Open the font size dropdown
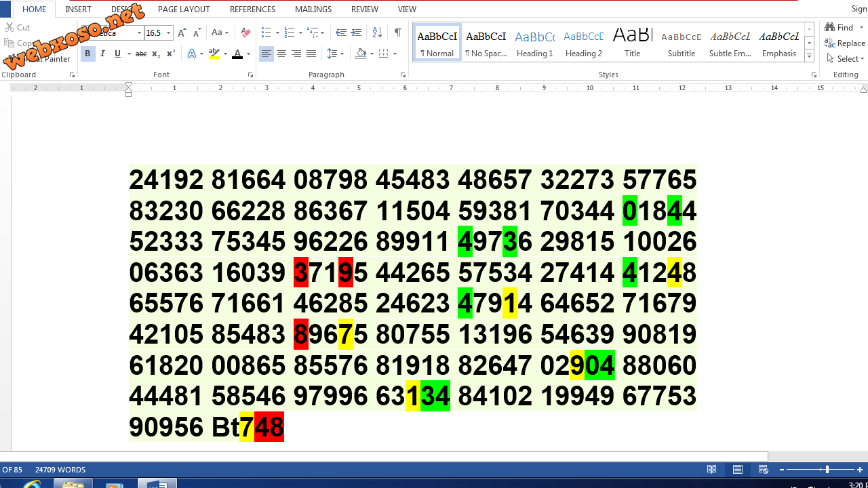Viewport: 868px width, 488px height. click(168, 33)
